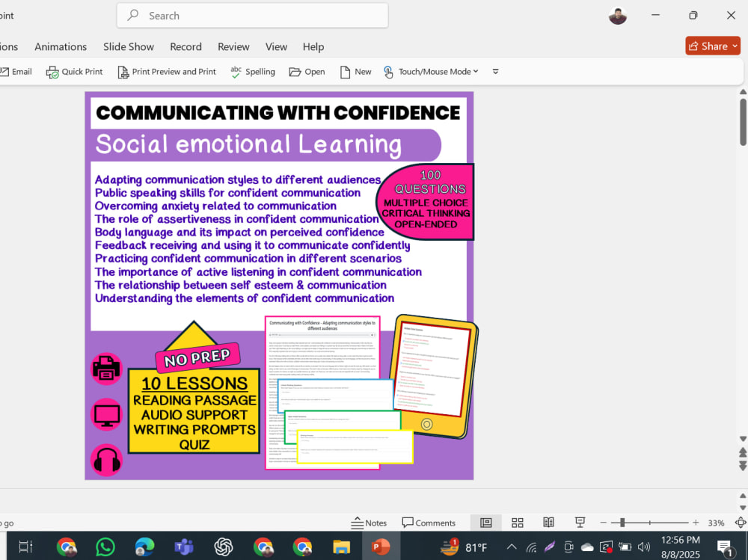Fit slide to current window
This screenshot has width=748, height=560.
coord(741,523)
